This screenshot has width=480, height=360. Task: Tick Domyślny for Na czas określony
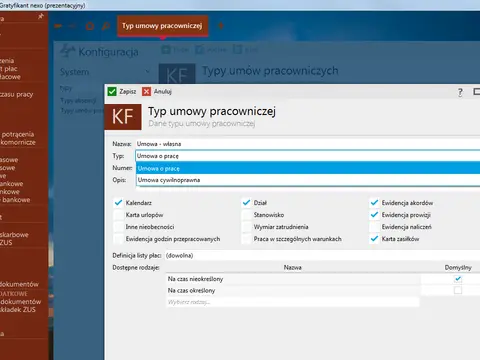(x=458, y=290)
